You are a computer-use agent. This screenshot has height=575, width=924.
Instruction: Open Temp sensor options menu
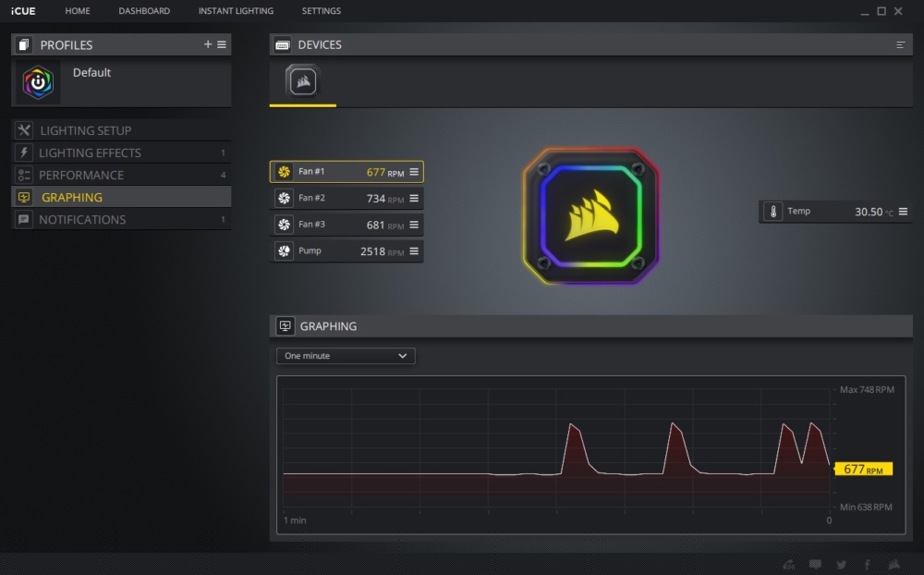coord(903,211)
